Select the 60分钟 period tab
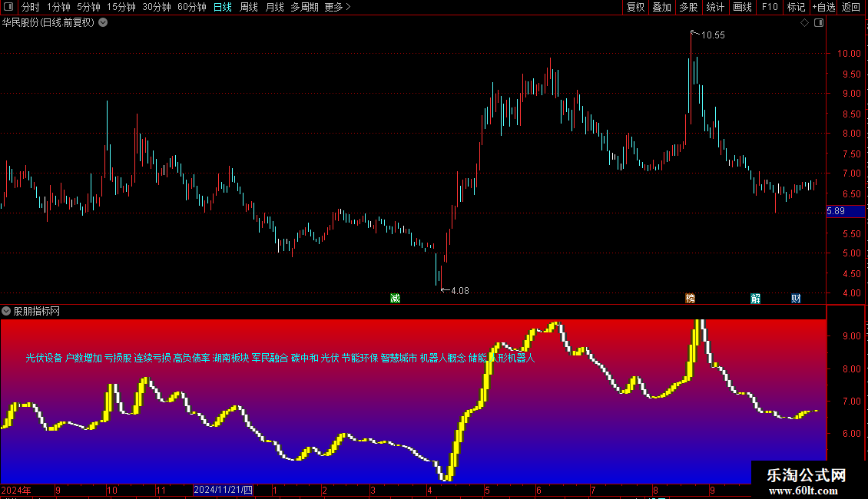The image size is (868, 499). tap(192, 7)
